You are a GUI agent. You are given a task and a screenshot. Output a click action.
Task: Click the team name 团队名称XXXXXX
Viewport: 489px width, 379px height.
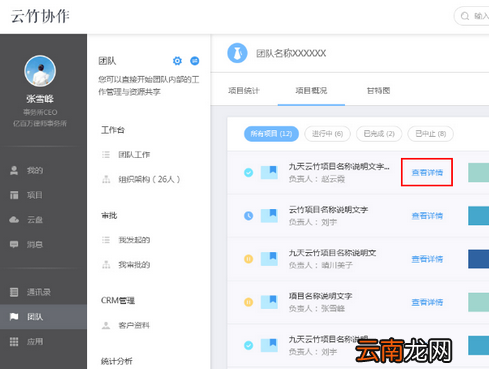tap(291, 53)
